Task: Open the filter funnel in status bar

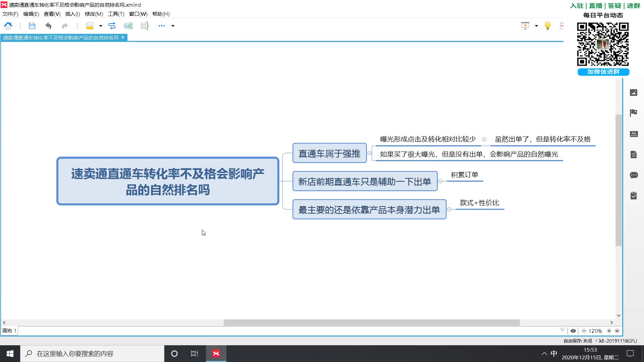Action: (x=562, y=331)
